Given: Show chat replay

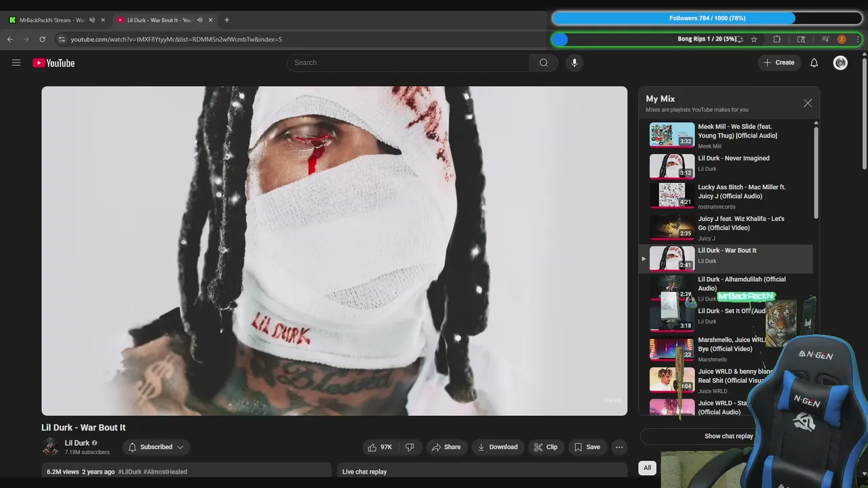Looking at the screenshot, I should (x=728, y=436).
